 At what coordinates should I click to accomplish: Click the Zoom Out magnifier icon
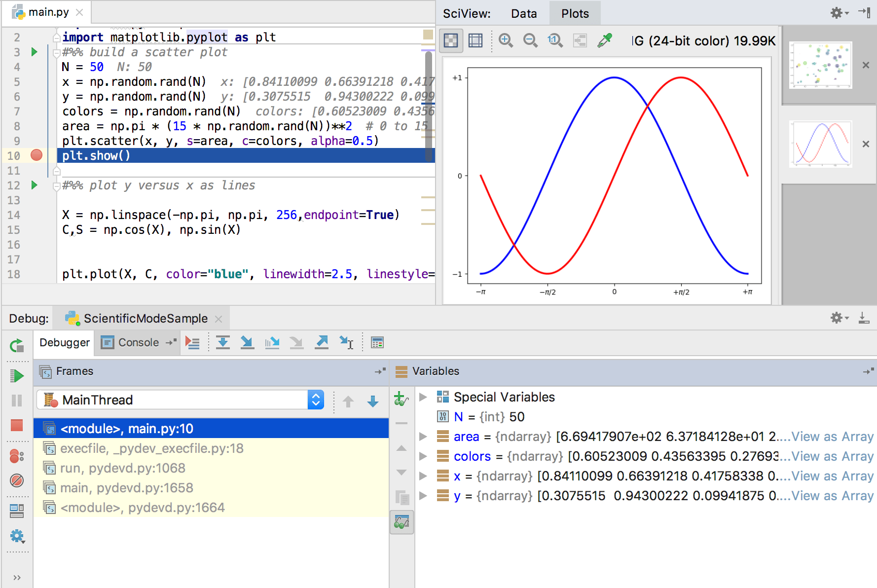[x=530, y=40]
